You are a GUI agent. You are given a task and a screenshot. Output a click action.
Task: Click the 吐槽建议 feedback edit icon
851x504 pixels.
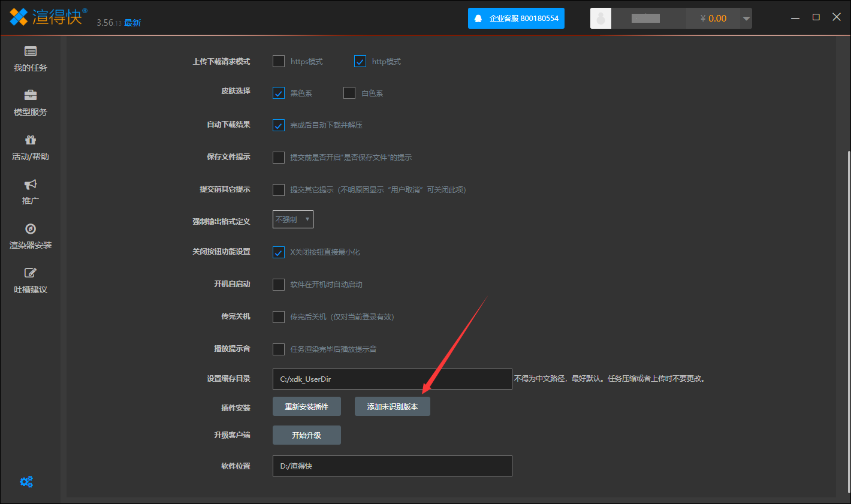(x=31, y=273)
